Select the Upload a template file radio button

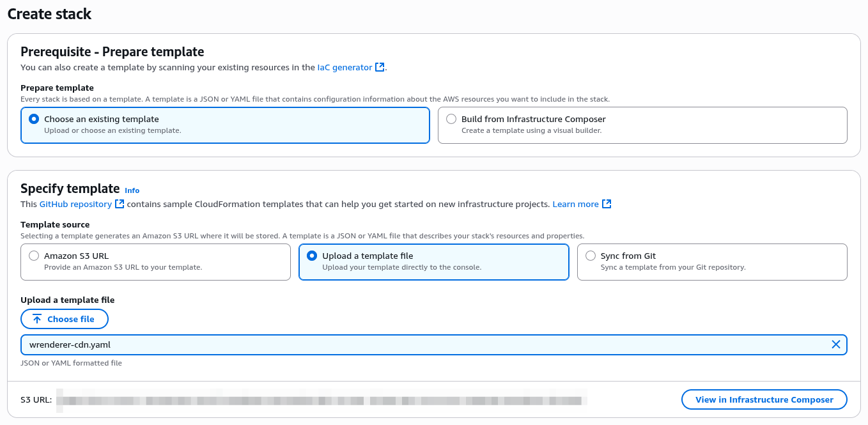[311, 255]
